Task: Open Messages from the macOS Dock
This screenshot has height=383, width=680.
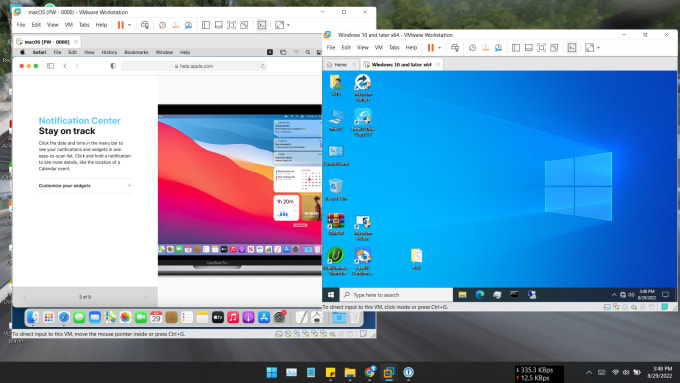Action: 79,318
